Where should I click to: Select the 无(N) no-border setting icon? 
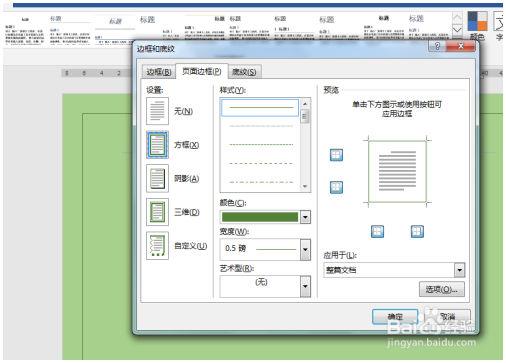coord(157,111)
